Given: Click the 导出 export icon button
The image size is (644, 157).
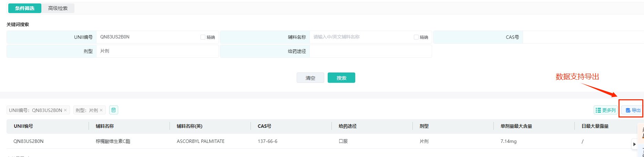Looking at the screenshot, I should pos(633,110).
